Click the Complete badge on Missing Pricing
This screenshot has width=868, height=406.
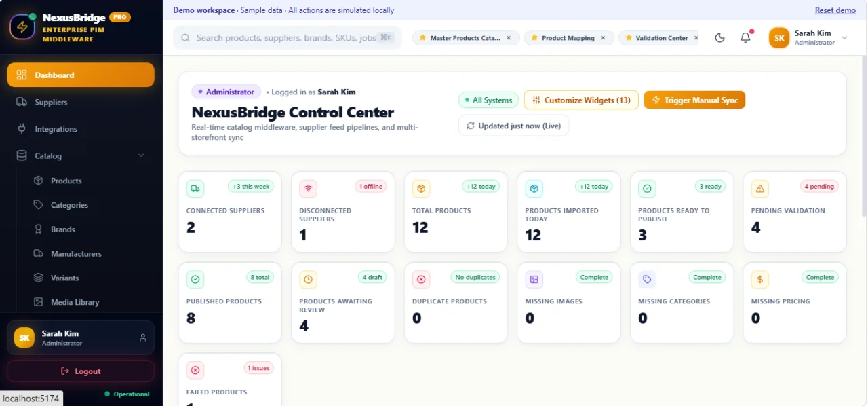click(820, 277)
